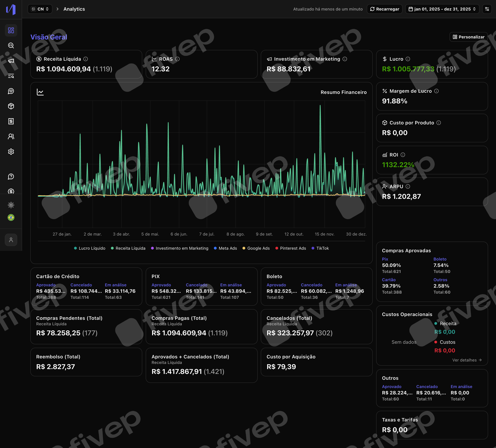Click Cartão de Crédito Em análise R$ 33.114,76
This screenshot has width=496, height=448.
coord(120,291)
